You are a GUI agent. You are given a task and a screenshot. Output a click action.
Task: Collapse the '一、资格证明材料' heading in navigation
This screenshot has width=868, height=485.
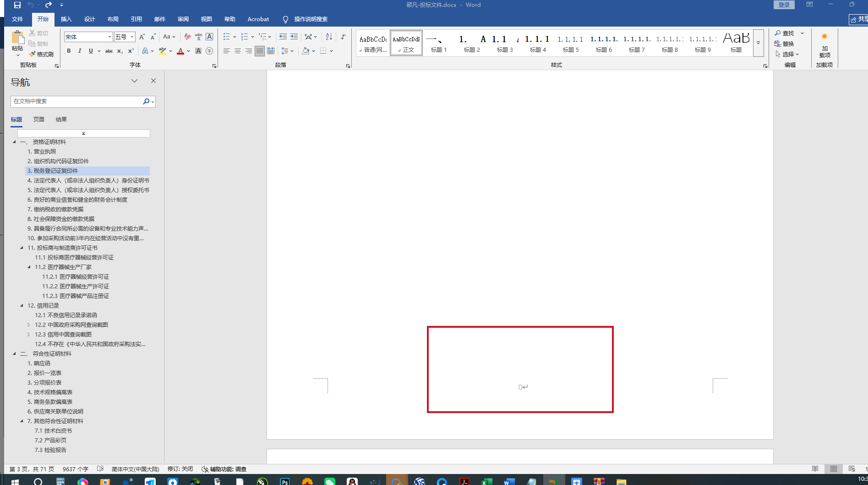click(14, 142)
